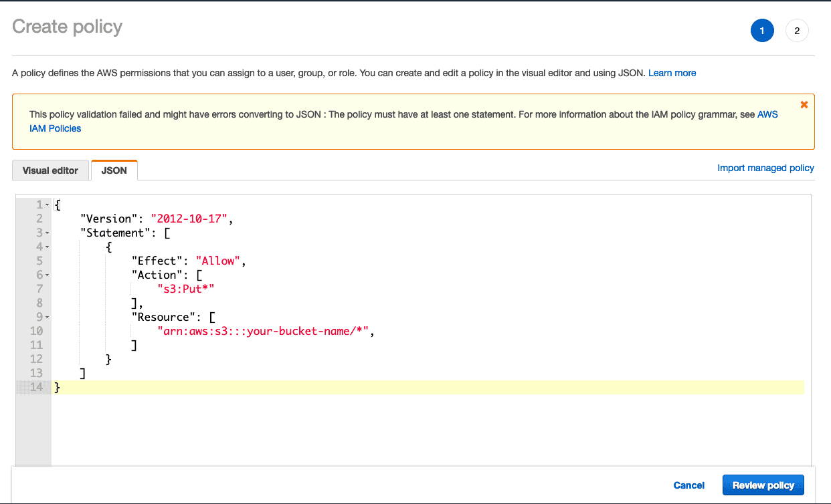Image resolution: width=831 pixels, height=504 pixels.
Task: Cancel the policy creation
Action: pyautogui.click(x=688, y=485)
